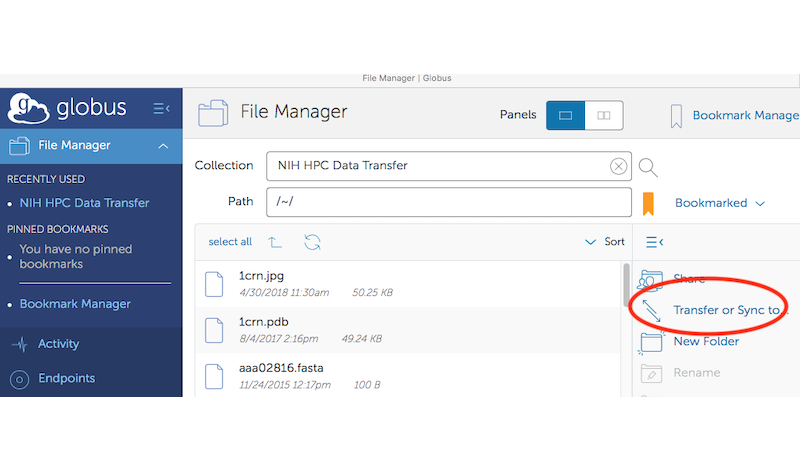The width and height of the screenshot is (800, 470).
Task: Open the Bookmarked dropdown
Action: pos(719,203)
